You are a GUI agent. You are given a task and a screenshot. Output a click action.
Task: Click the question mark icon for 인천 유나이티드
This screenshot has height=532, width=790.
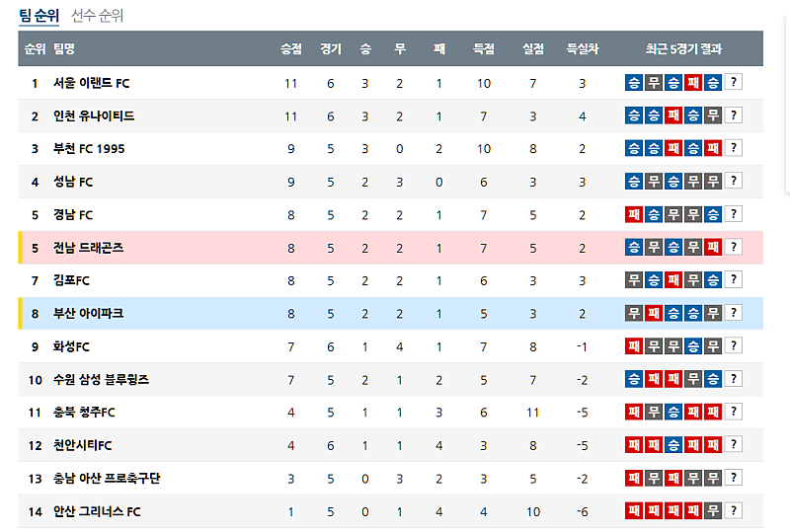tap(734, 115)
